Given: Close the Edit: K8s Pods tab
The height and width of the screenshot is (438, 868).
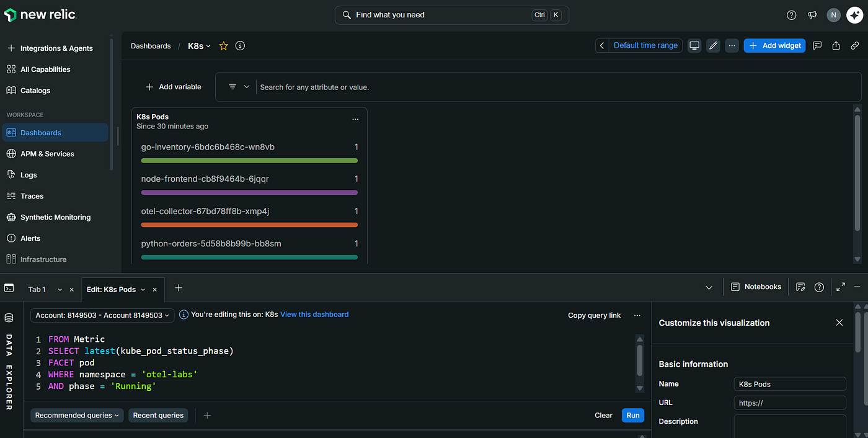Looking at the screenshot, I should pos(154,290).
